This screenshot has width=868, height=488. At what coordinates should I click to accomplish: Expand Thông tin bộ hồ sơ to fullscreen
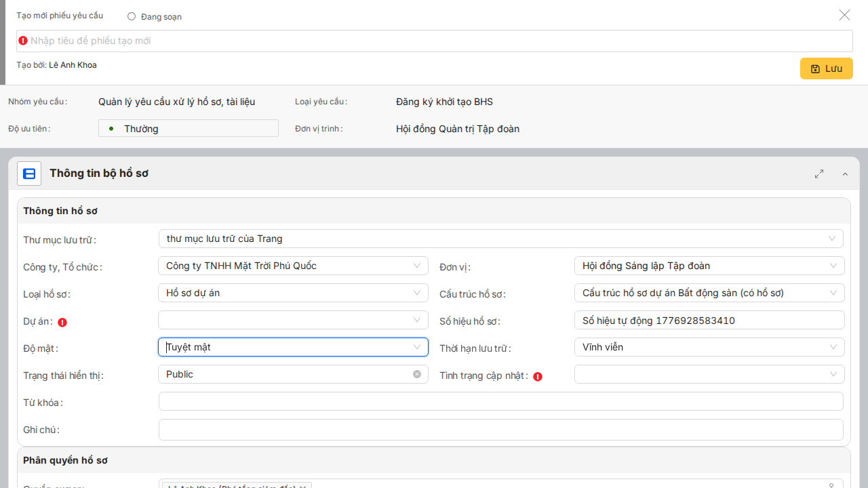[x=819, y=174]
